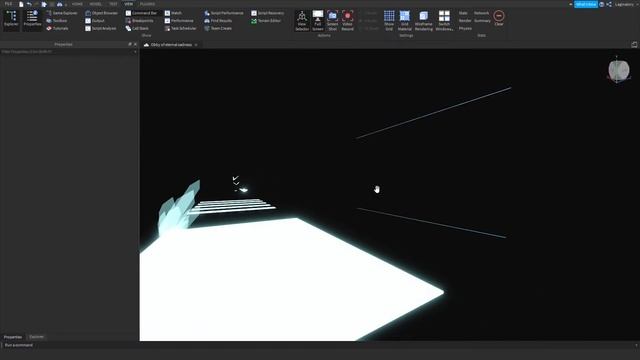Toggle the Command Bar display
This screenshot has width=640, height=360.
(x=141, y=13)
